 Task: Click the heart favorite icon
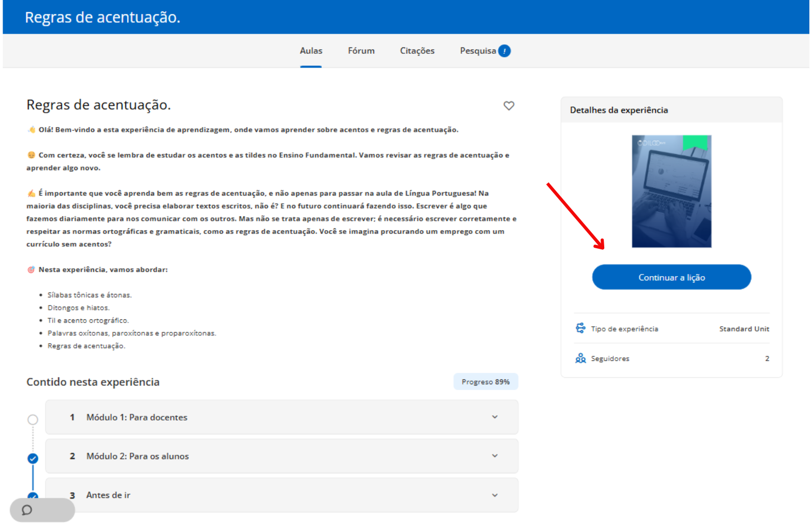(509, 105)
